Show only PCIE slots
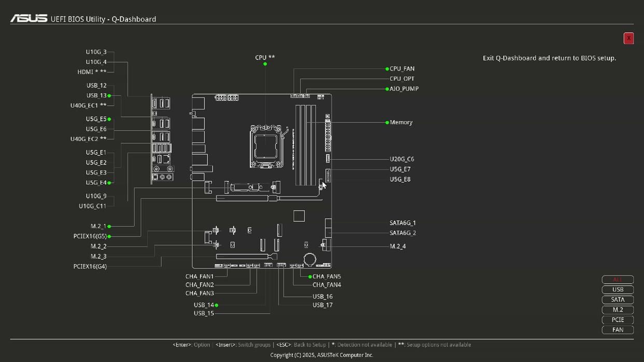644x362 pixels. click(618, 320)
